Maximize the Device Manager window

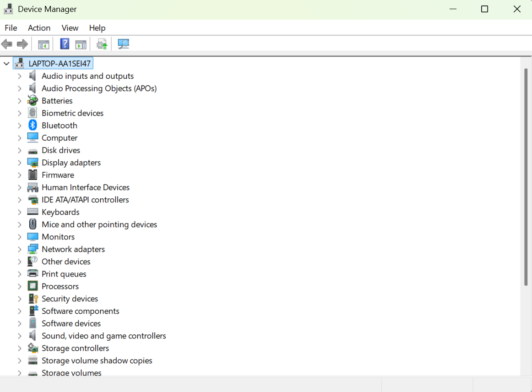click(484, 9)
